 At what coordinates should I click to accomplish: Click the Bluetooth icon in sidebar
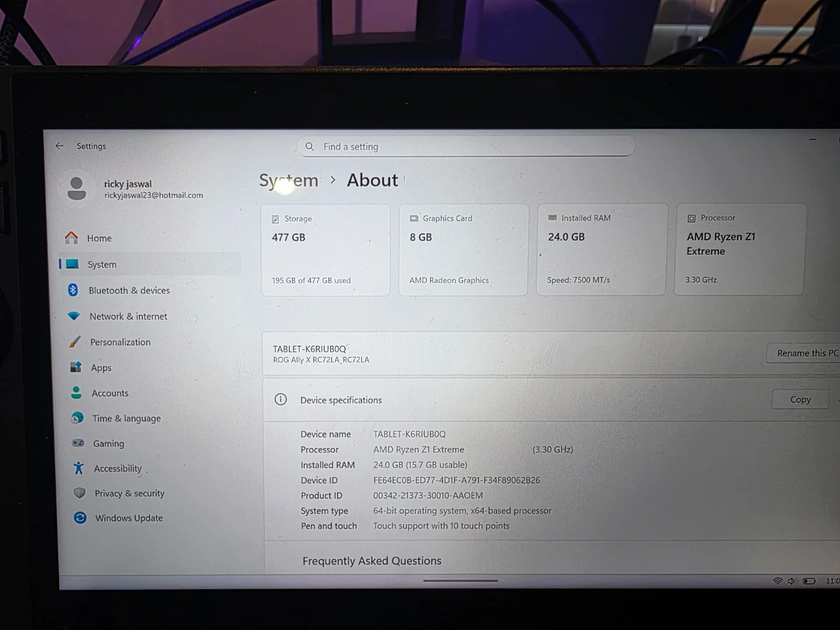[73, 290]
